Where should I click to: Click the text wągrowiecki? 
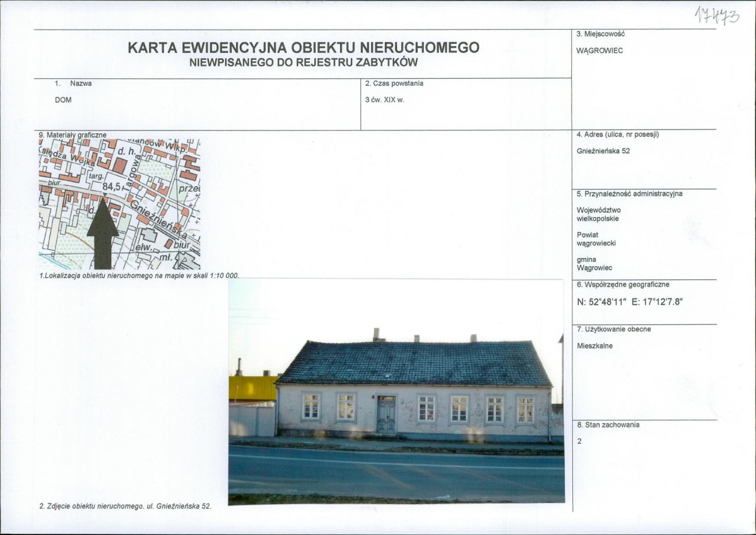click(596, 243)
